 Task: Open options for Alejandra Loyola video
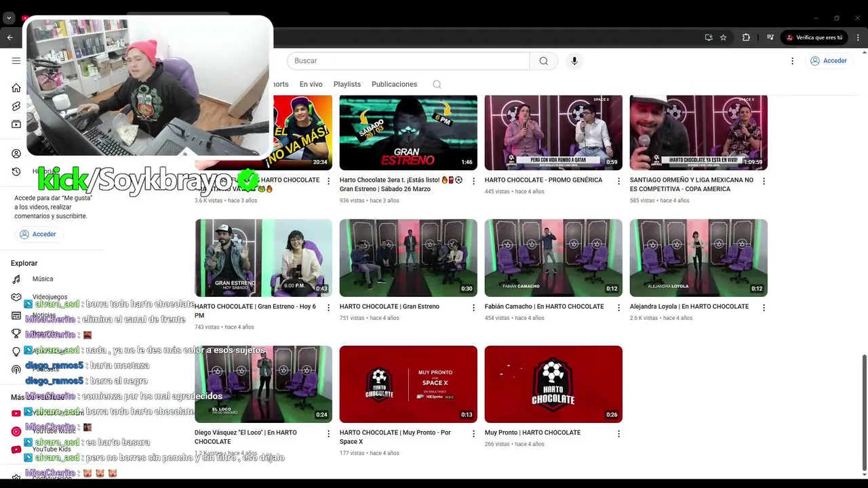click(x=764, y=308)
